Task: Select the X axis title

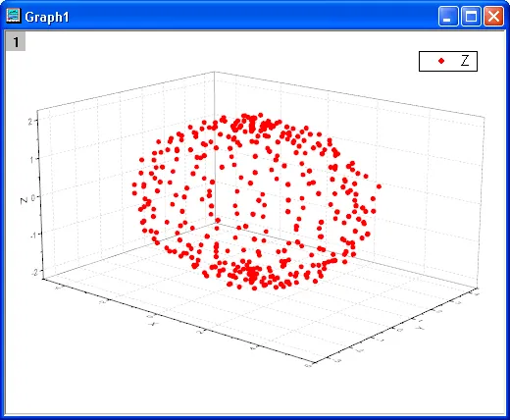Action: click(152, 324)
